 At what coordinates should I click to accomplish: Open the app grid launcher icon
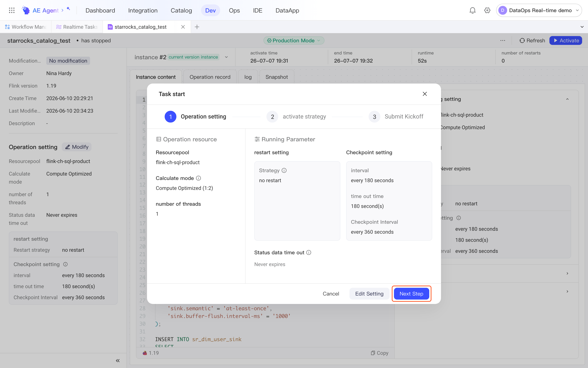12,10
